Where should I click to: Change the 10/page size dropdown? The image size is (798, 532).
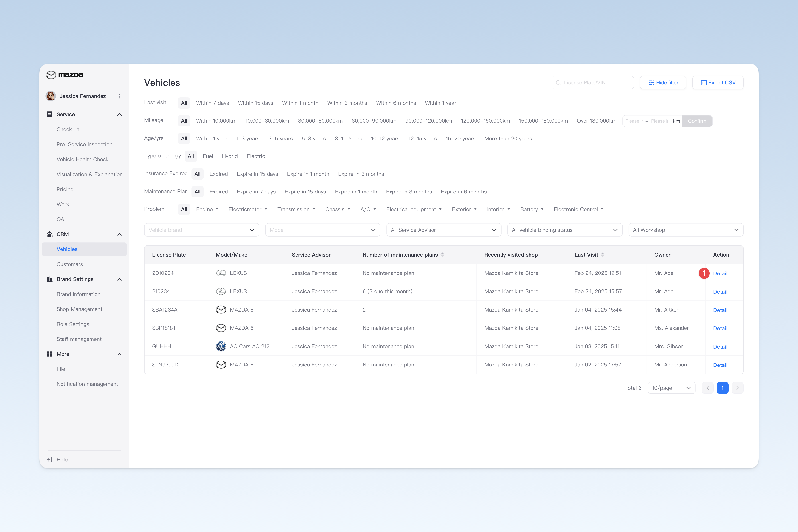671,388
